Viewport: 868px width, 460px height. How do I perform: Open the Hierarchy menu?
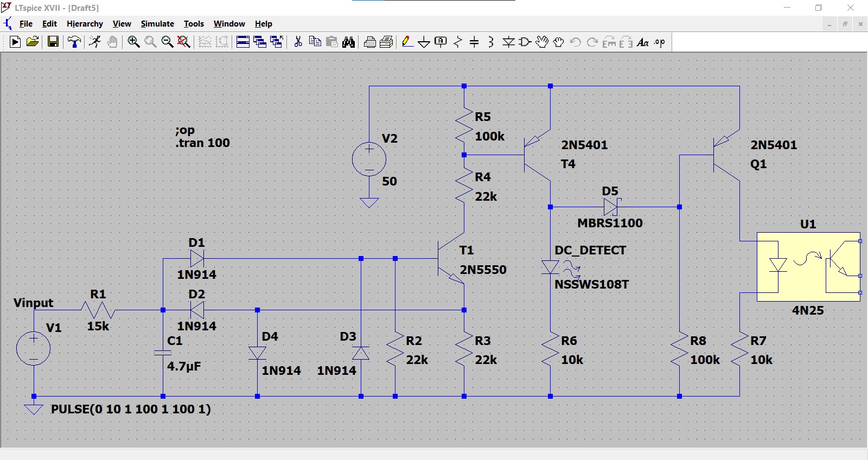pos(85,24)
